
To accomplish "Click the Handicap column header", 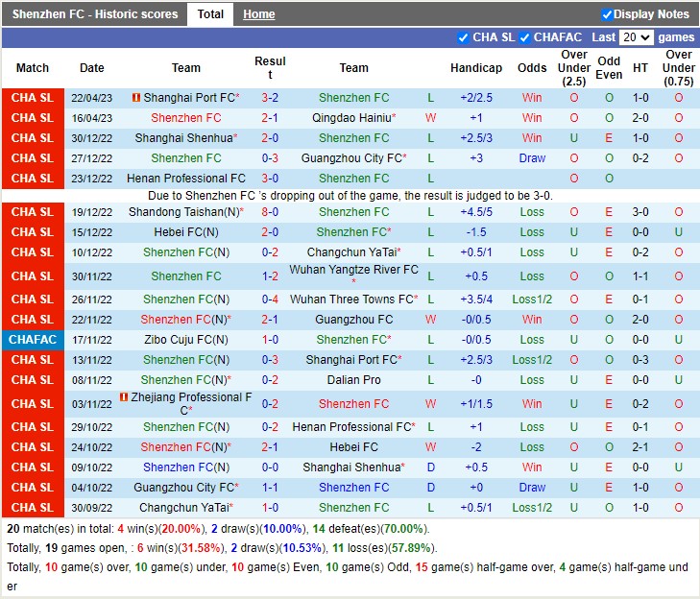I will (x=475, y=68).
